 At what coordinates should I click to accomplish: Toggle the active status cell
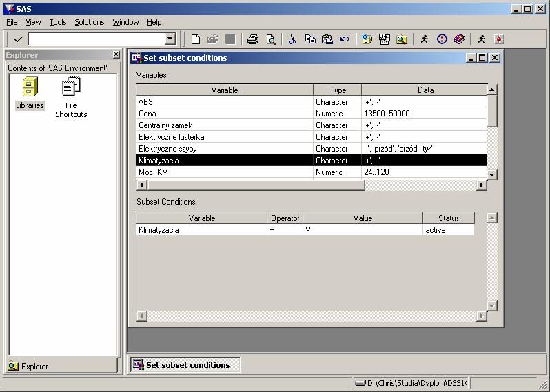pyautogui.click(x=449, y=230)
